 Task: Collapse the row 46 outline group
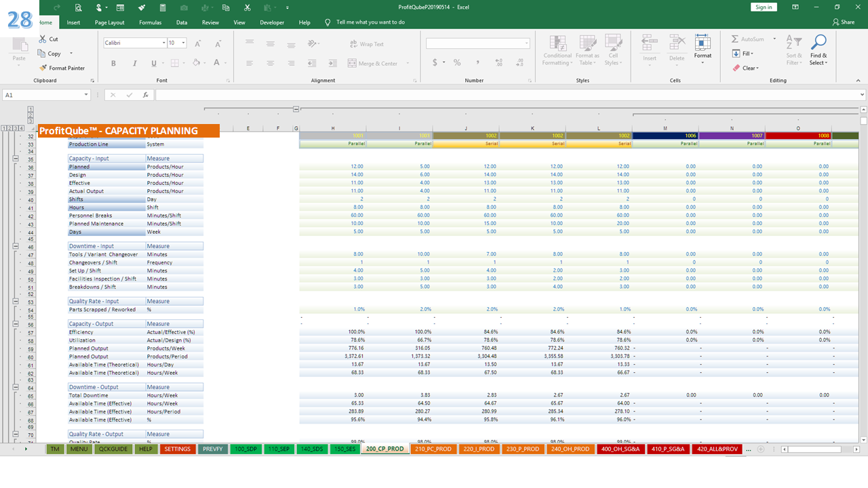click(x=15, y=246)
